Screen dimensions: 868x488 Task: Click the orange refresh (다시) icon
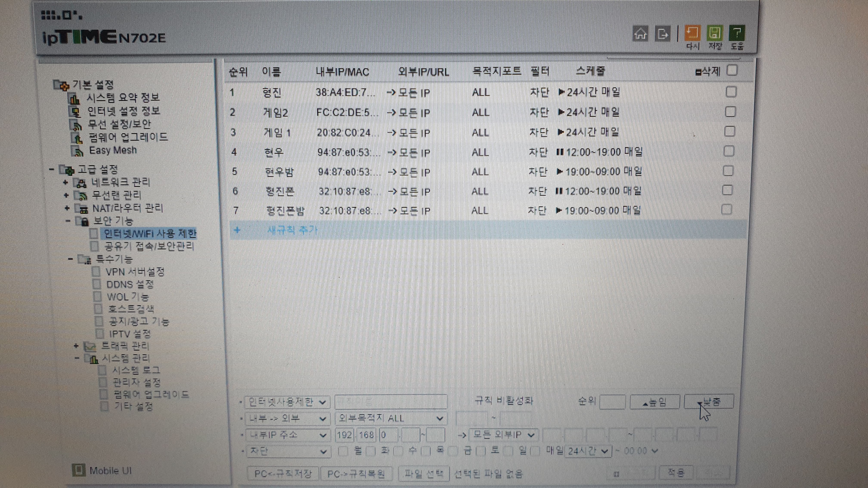693,33
